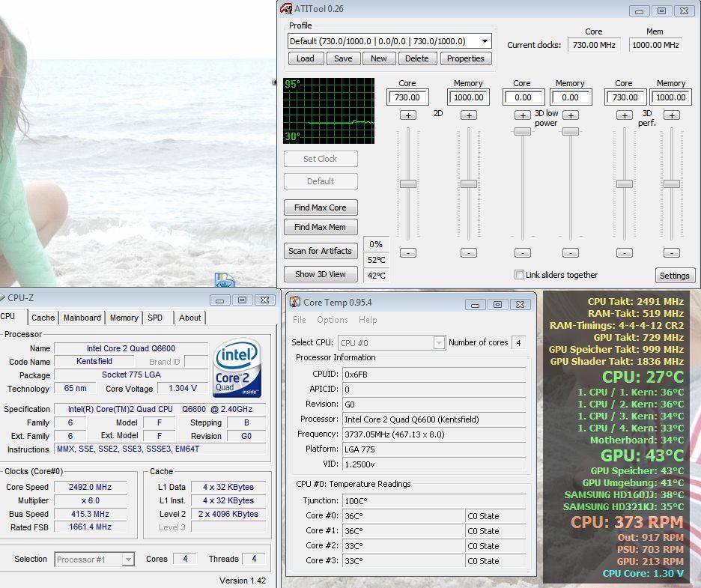Viewport: 701px width, 588px height.
Task: Click the Number of cores field
Action: (x=518, y=343)
